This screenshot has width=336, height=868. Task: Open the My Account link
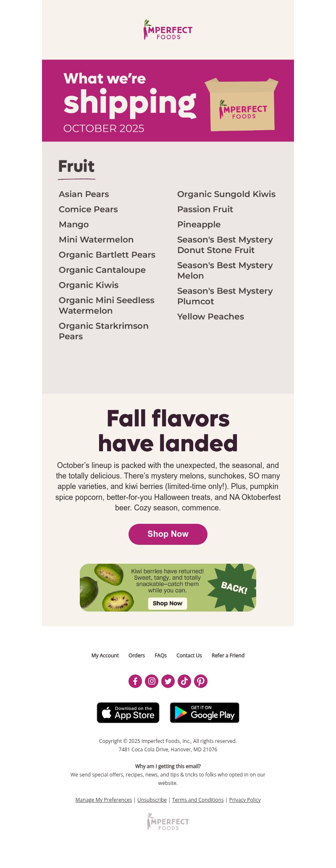pos(105,655)
